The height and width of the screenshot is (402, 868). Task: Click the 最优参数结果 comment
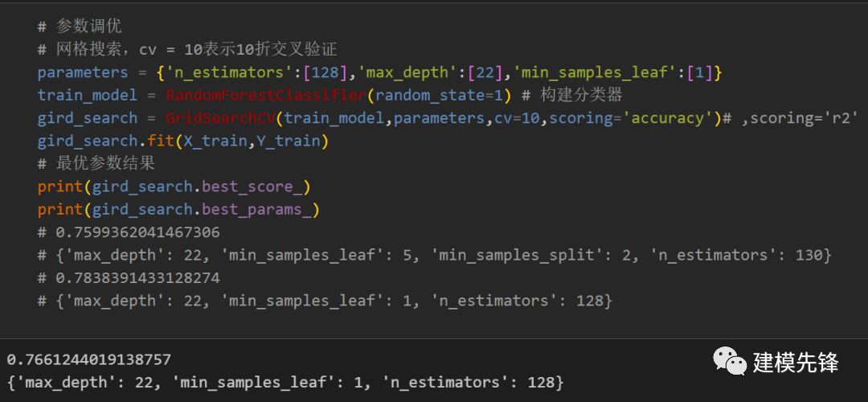click(x=96, y=163)
